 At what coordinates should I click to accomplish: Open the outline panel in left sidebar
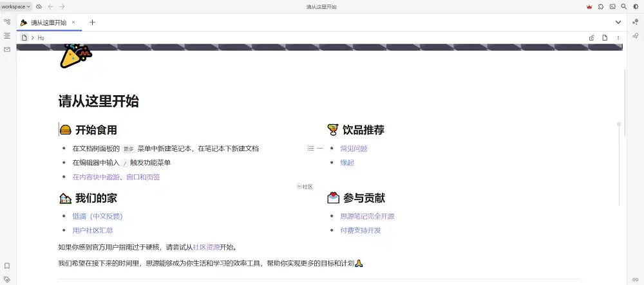coord(7,35)
